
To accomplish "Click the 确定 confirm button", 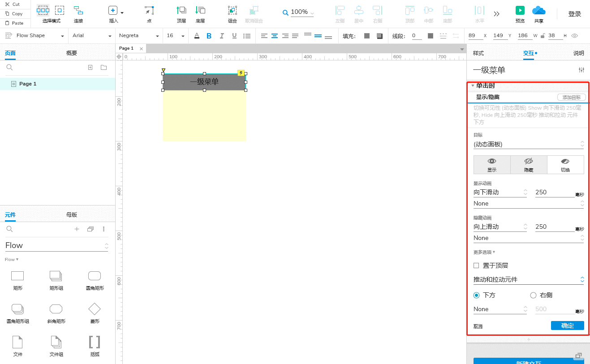I will pyautogui.click(x=568, y=325).
